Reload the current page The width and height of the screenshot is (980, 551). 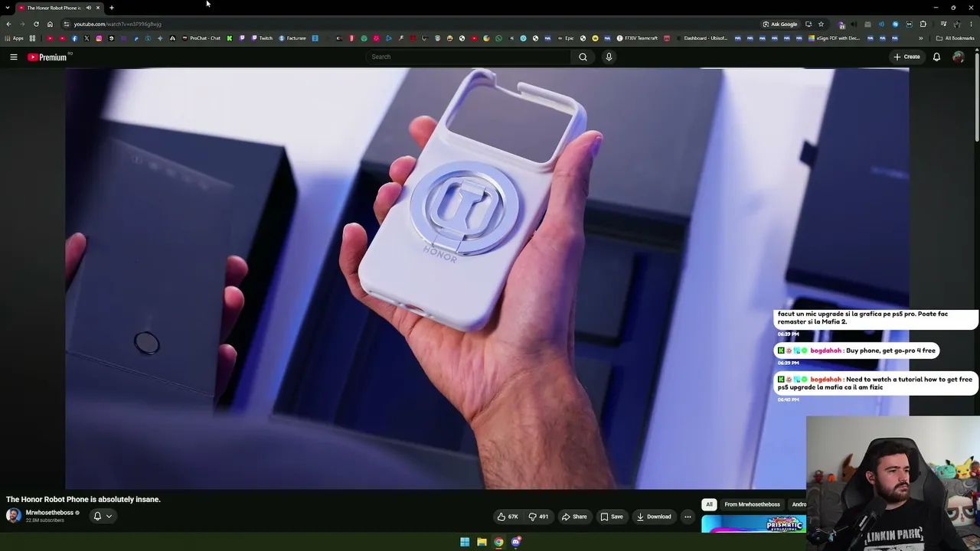tap(36, 24)
